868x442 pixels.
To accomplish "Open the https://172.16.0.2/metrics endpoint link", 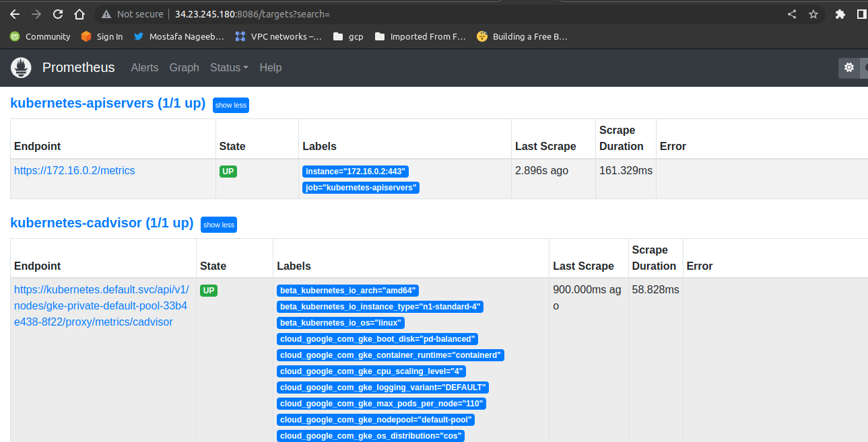I will (75, 171).
